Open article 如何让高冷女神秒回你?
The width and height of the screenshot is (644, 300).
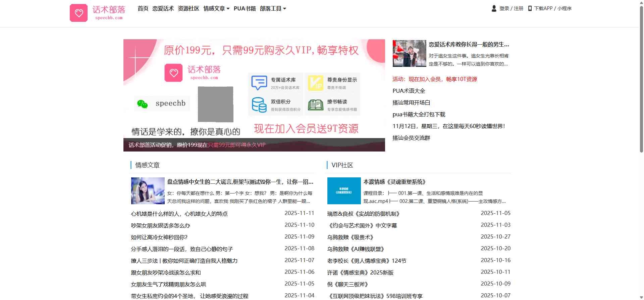[x=159, y=237]
